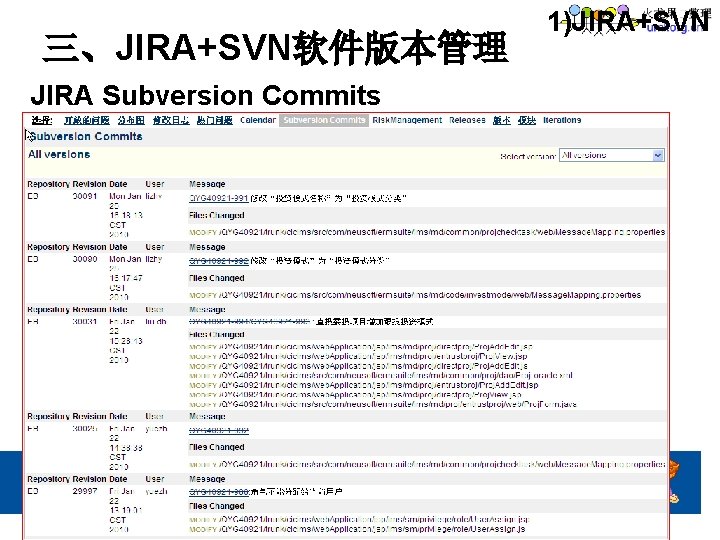720x540 pixels.
Task: Select the 热门问题 tab
Action: [214, 120]
